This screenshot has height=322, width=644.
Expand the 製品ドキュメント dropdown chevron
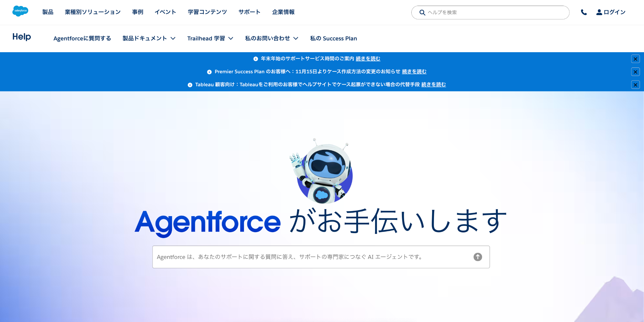[173, 38]
